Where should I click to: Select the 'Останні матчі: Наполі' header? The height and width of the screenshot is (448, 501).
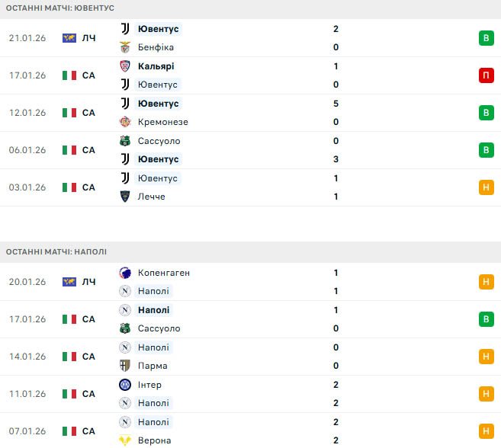pos(56,251)
